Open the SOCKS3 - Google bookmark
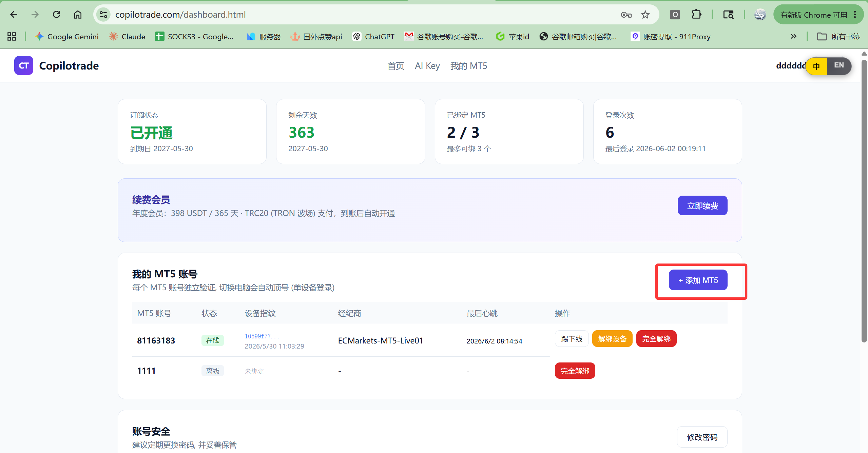 [x=194, y=36]
